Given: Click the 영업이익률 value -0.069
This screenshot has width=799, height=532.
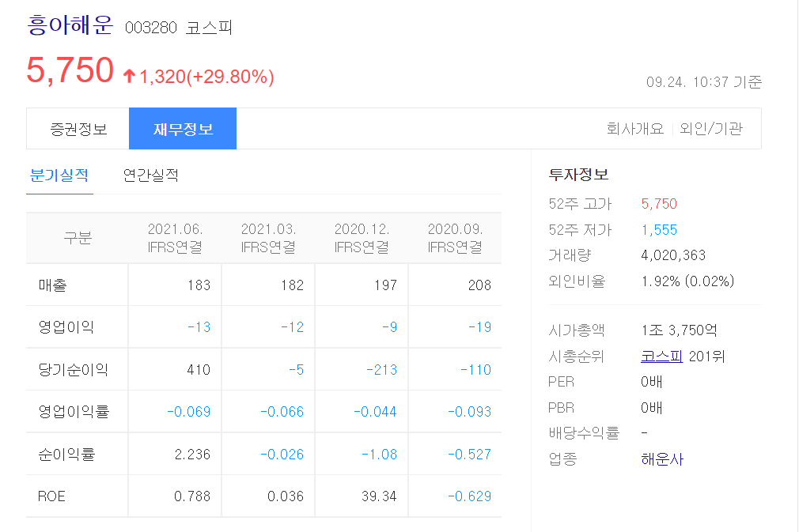Looking at the screenshot, I should tap(188, 411).
